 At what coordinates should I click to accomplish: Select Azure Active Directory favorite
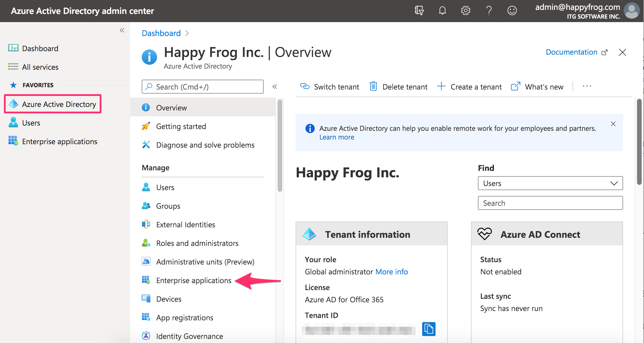click(53, 104)
